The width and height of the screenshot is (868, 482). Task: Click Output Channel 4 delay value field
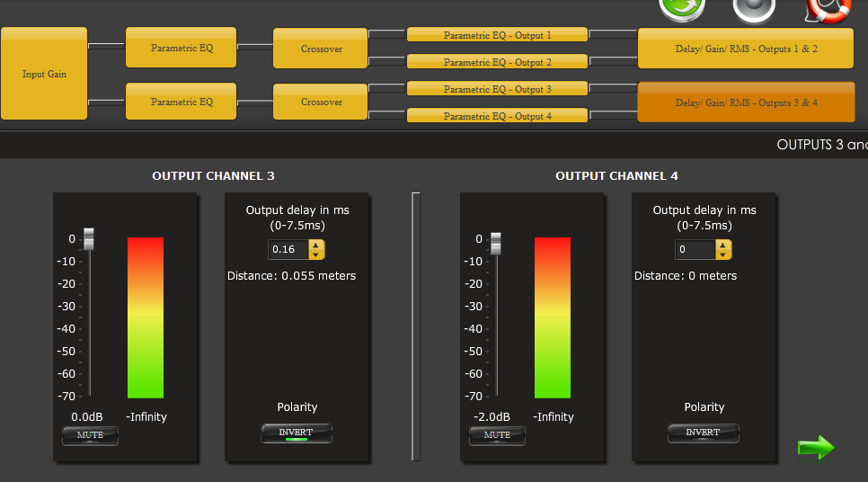[x=695, y=249]
